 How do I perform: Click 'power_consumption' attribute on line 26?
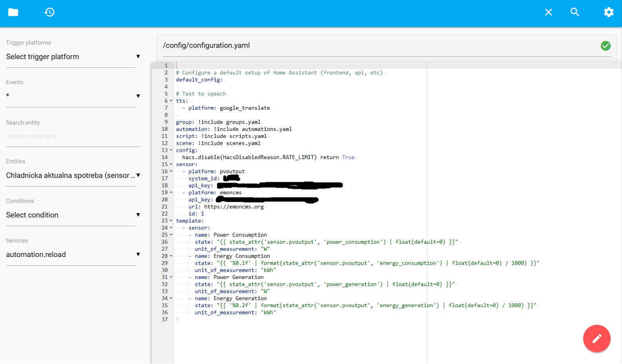coord(353,242)
